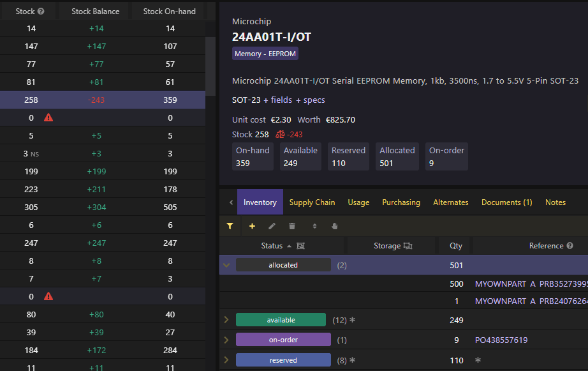
Task: Click the allocated status badge
Action: click(283, 265)
